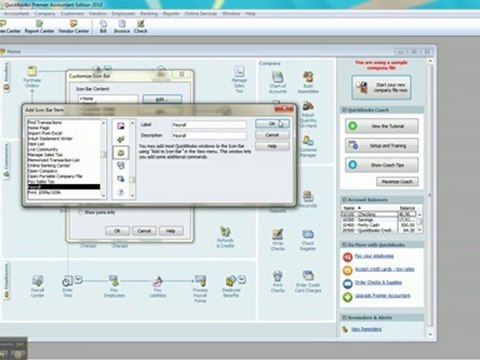The width and height of the screenshot is (480, 360).
Task: Open Process Payroll Forms icon
Action: (200, 289)
